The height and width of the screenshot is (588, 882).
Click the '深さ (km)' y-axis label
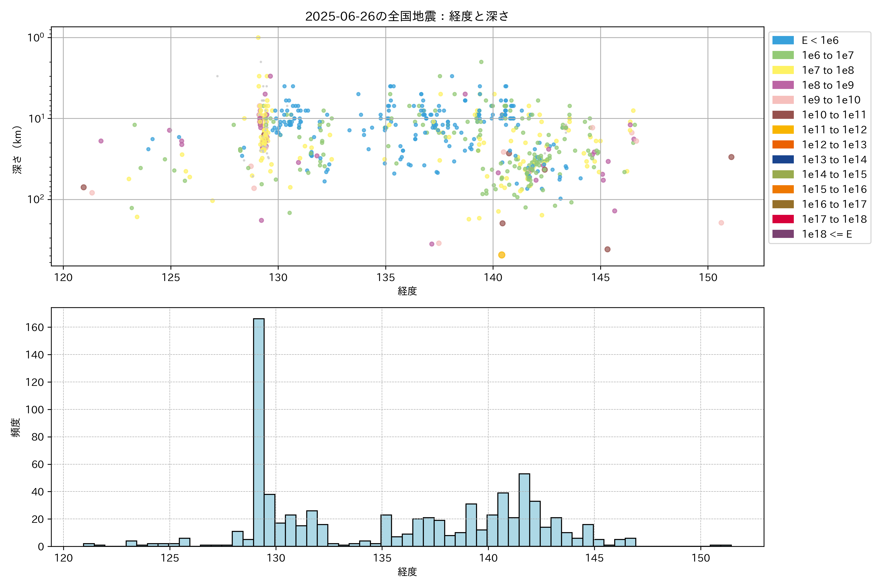[18, 150]
